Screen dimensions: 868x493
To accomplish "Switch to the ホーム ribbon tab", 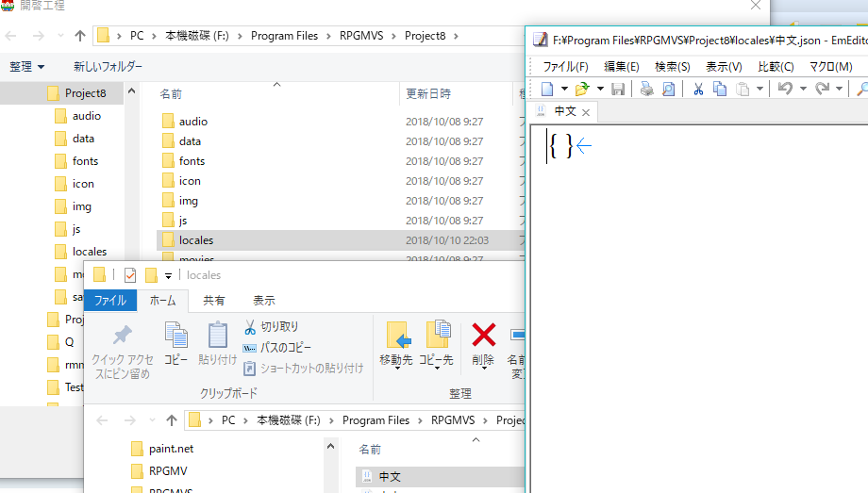I will point(162,301).
